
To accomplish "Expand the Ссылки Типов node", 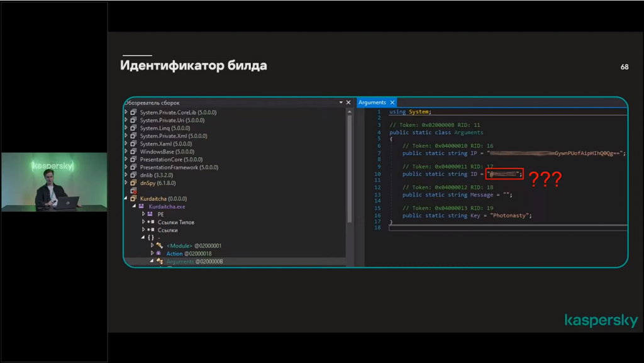I will pyautogui.click(x=143, y=221).
